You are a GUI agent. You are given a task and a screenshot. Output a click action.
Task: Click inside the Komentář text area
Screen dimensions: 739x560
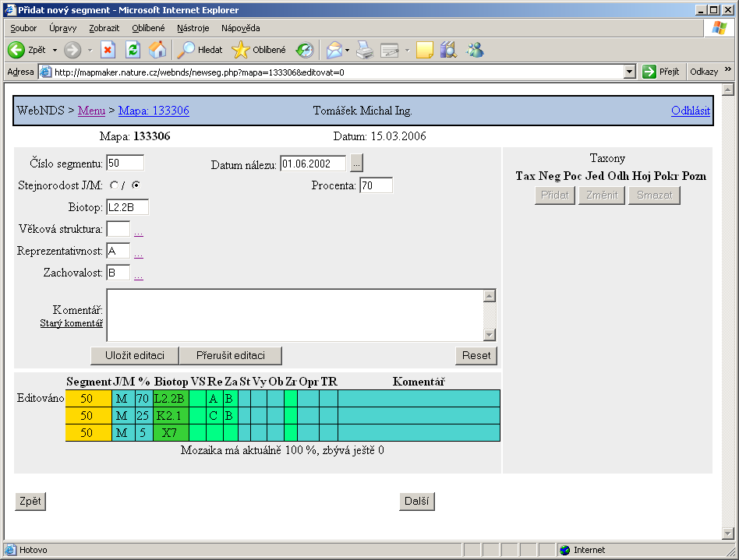pyautogui.click(x=295, y=315)
